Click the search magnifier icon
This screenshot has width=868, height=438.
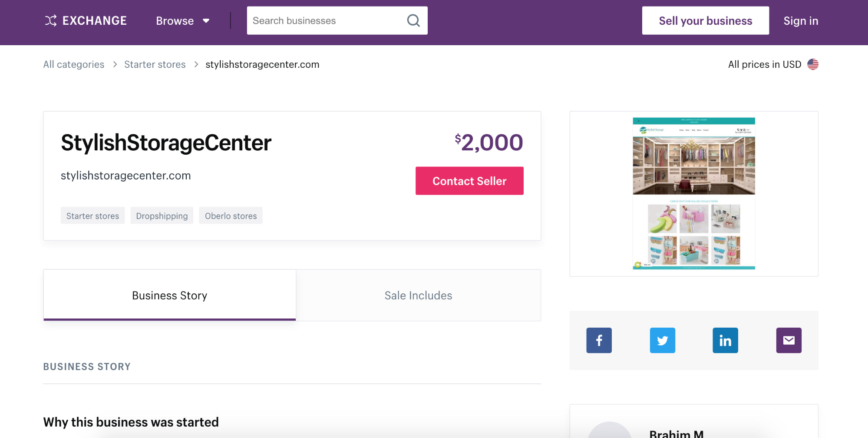(413, 20)
